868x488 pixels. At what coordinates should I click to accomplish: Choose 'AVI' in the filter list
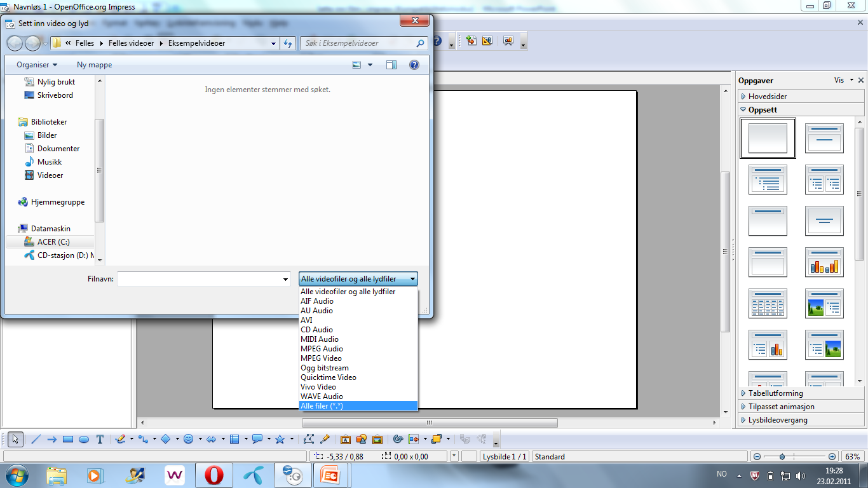click(358, 320)
